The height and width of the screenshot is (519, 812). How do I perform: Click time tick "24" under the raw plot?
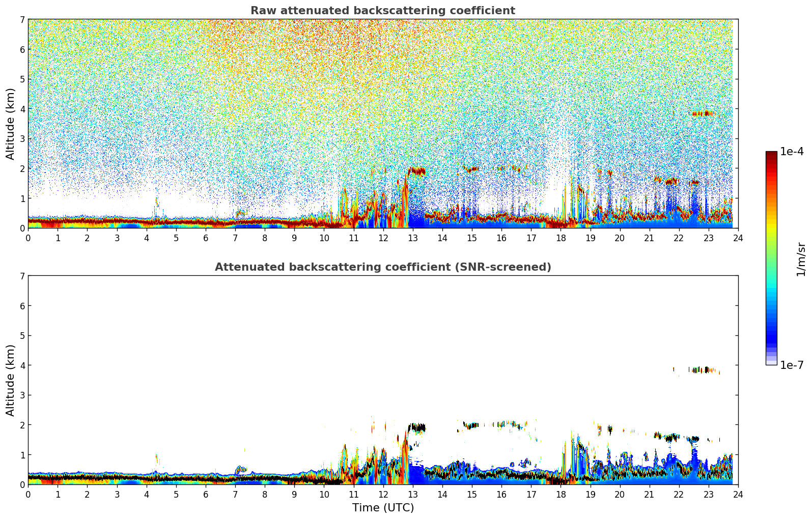pyautogui.click(x=738, y=238)
